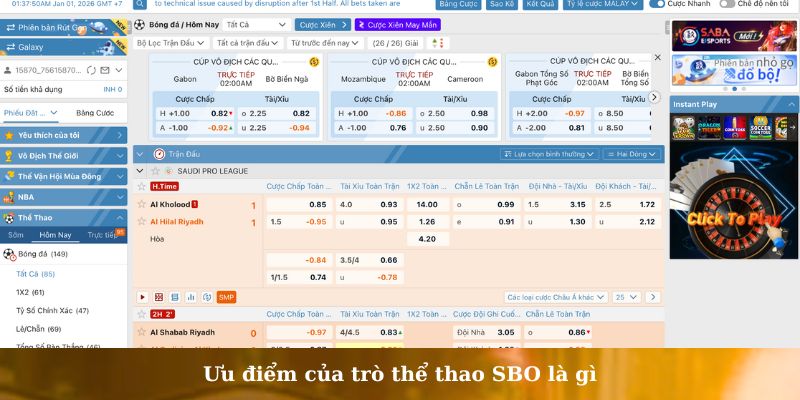The width and height of the screenshot is (800, 400).
Task: Click Cược Xiên parlay button
Action: pyautogui.click(x=322, y=24)
